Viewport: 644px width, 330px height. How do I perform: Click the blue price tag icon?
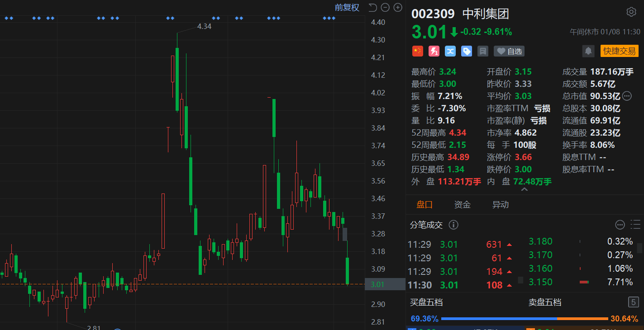tap(467, 51)
